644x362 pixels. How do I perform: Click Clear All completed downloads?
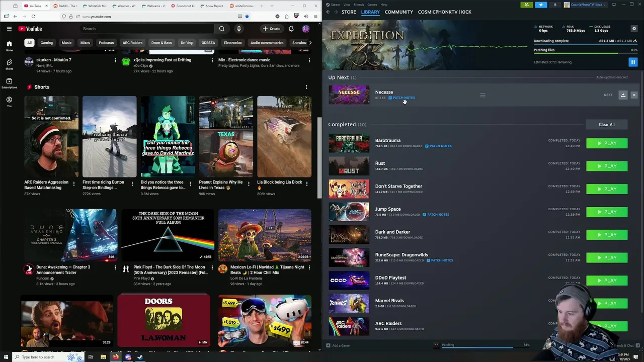[x=606, y=124]
